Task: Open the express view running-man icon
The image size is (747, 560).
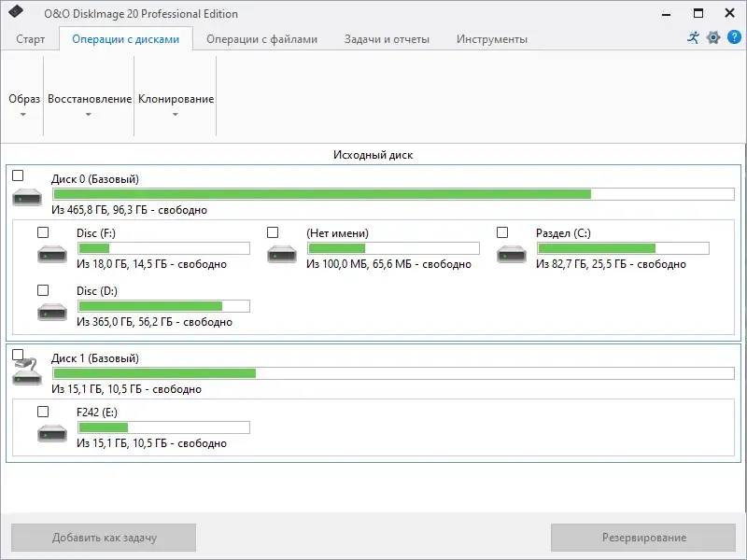Action: (694, 37)
